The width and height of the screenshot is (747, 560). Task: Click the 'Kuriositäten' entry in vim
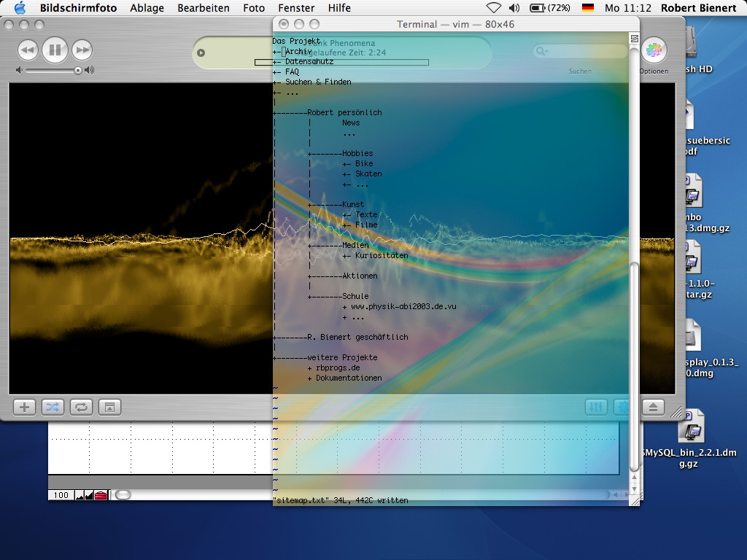[x=382, y=255]
